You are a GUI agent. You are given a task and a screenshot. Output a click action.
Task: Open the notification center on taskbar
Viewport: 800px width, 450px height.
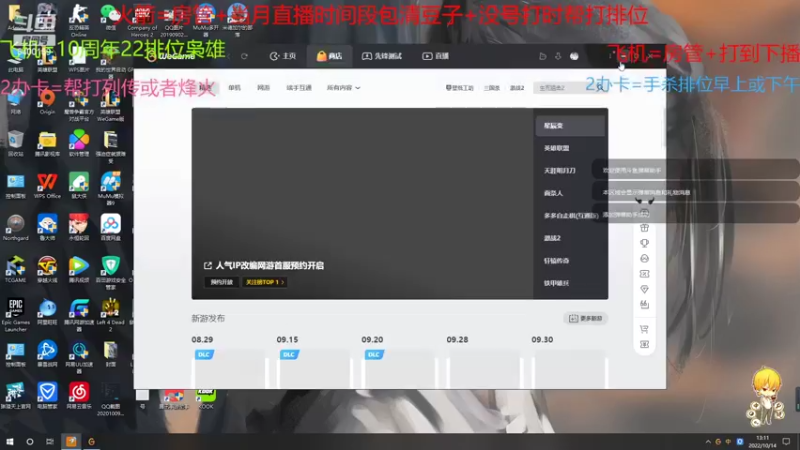coord(786,442)
